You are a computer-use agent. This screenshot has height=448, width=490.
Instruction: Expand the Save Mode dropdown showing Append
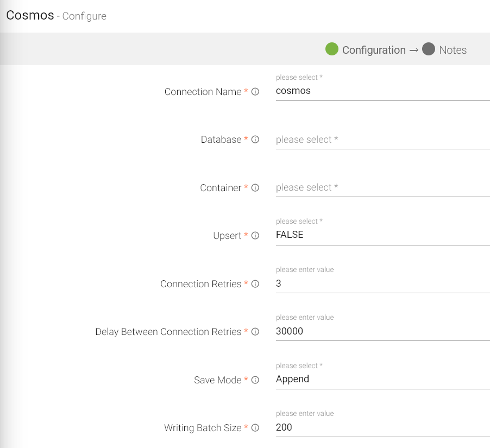tap(382, 380)
